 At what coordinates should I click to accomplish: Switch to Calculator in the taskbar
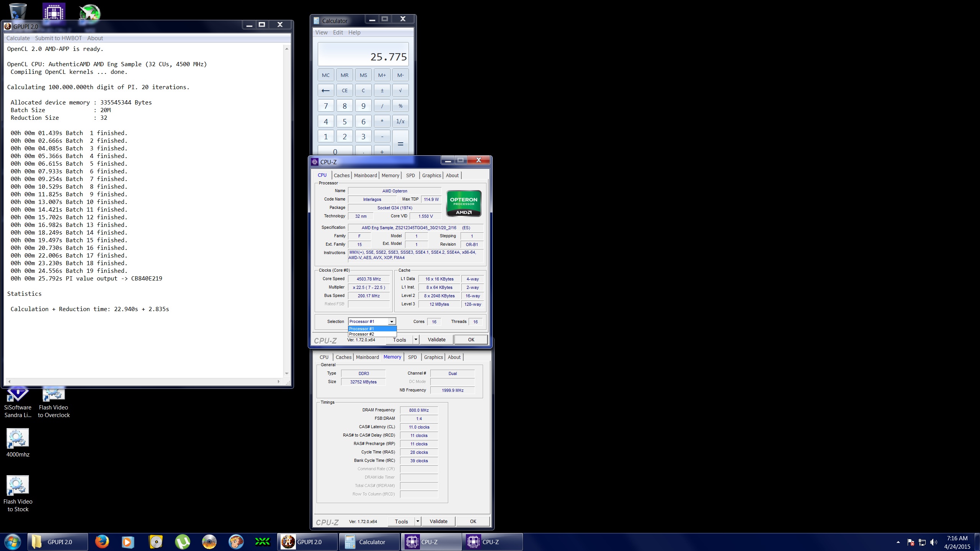coord(369,542)
